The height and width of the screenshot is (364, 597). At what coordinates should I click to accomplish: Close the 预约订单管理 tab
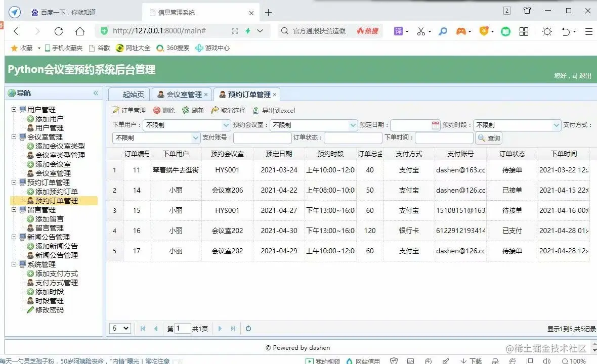[x=275, y=95]
